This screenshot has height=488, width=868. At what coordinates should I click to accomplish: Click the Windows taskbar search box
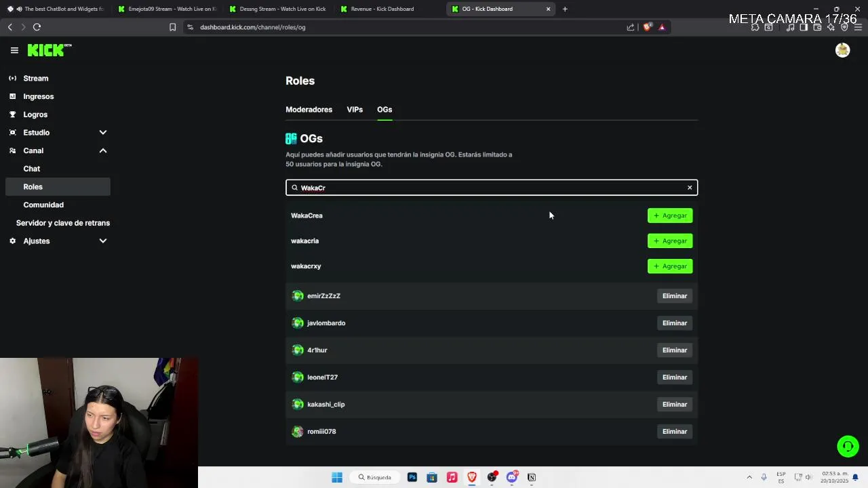pyautogui.click(x=375, y=477)
